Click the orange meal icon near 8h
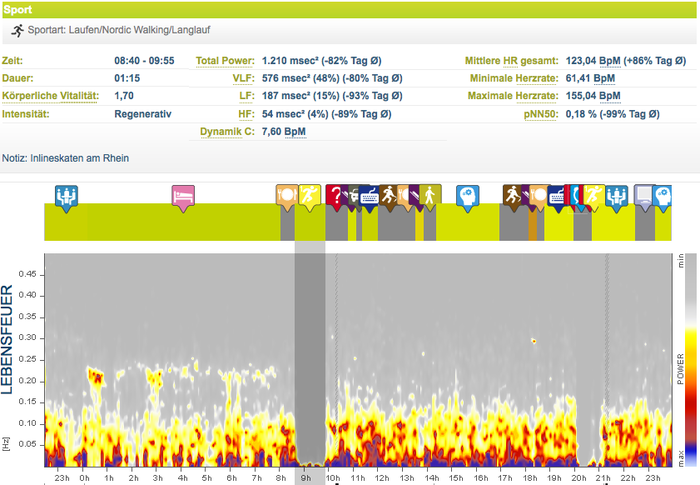Image resolution: width=700 pixels, height=485 pixels. [x=286, y=194]
